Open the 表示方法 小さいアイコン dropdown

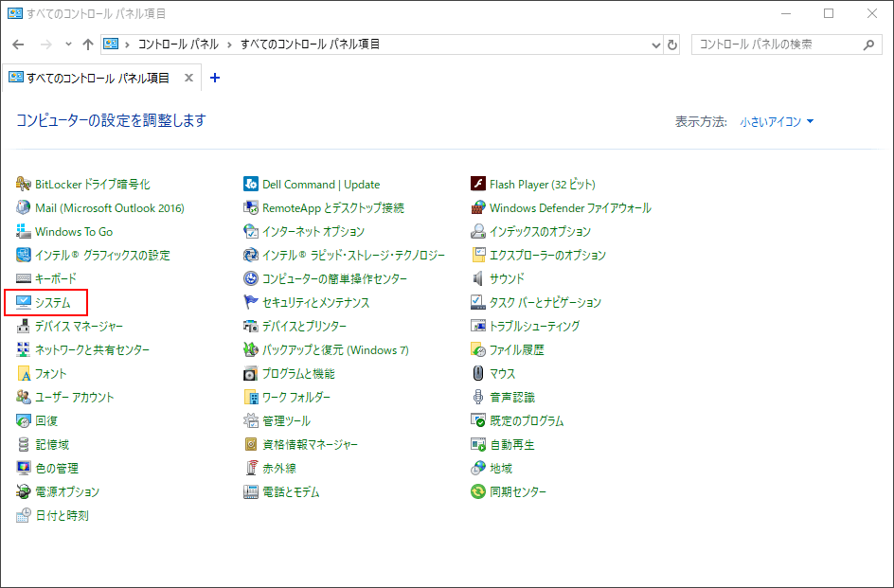[x=777, y=121]
